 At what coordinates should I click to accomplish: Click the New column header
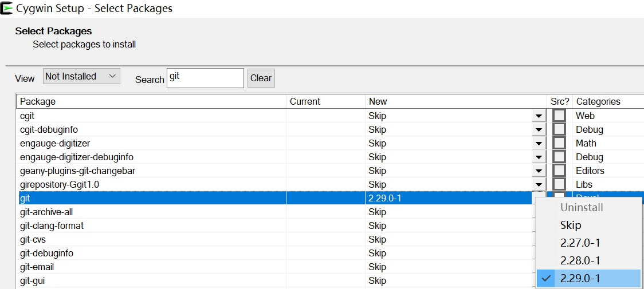pyautogui.click(x=456, y=101)
